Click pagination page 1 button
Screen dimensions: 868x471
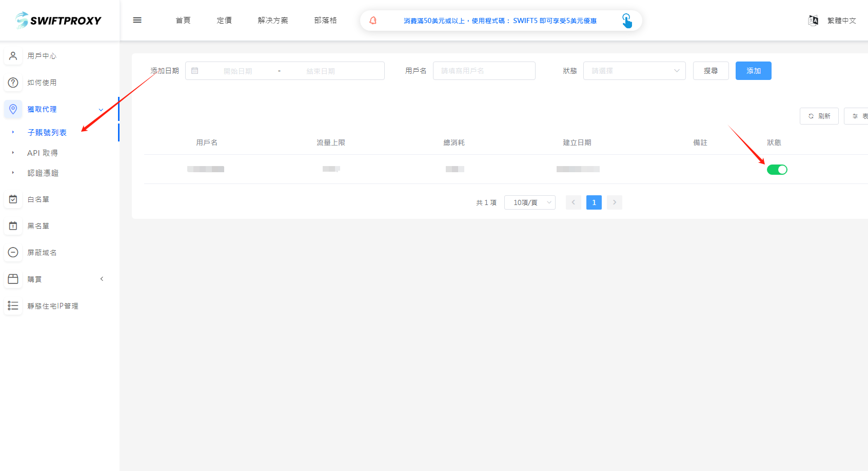[594, 202]
